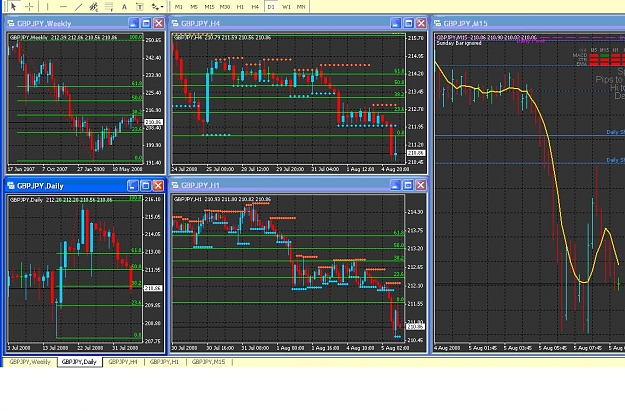Image resolution: width=625 pixels, height=411 pixels.
Task: Select the trendline drawing tool
Action: coord(79,6)
